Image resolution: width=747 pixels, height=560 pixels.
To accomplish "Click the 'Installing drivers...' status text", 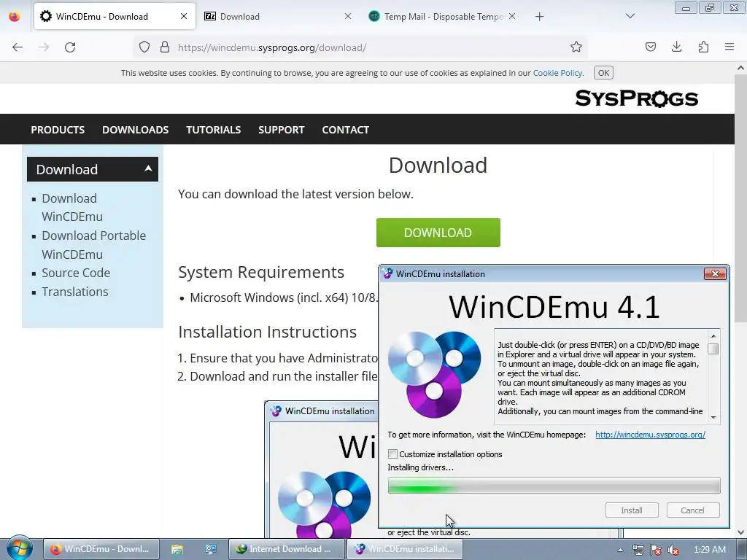I will [x=420, y=467].
